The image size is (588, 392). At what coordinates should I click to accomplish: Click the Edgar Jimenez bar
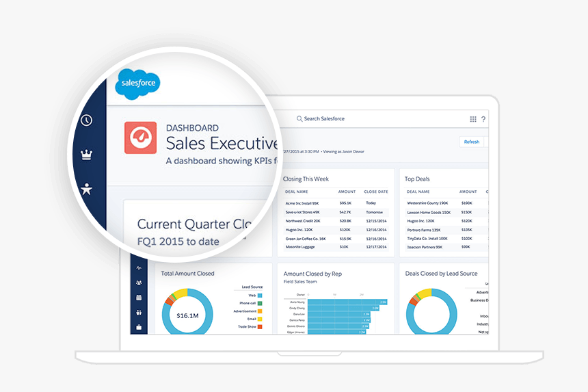[x=337, y=332]
